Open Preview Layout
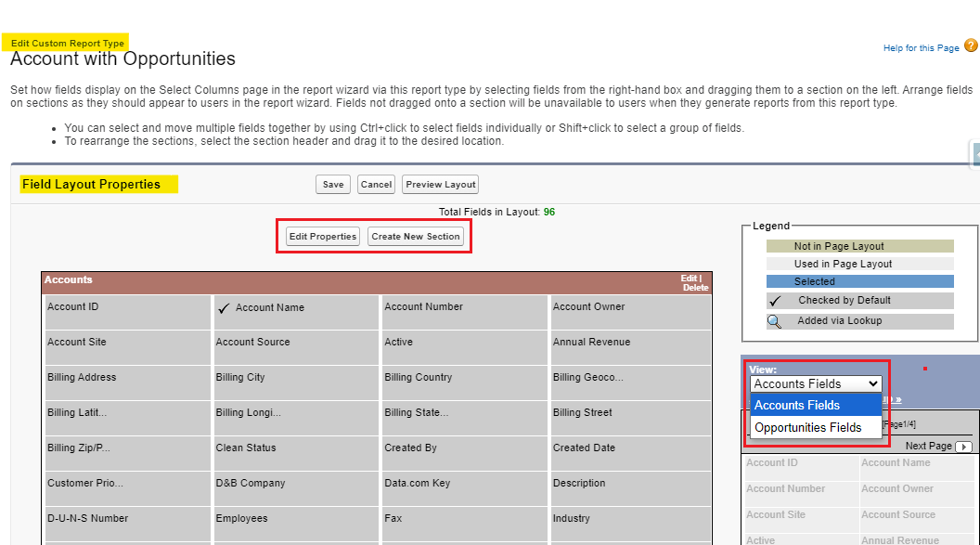 [x=441, y=185]
